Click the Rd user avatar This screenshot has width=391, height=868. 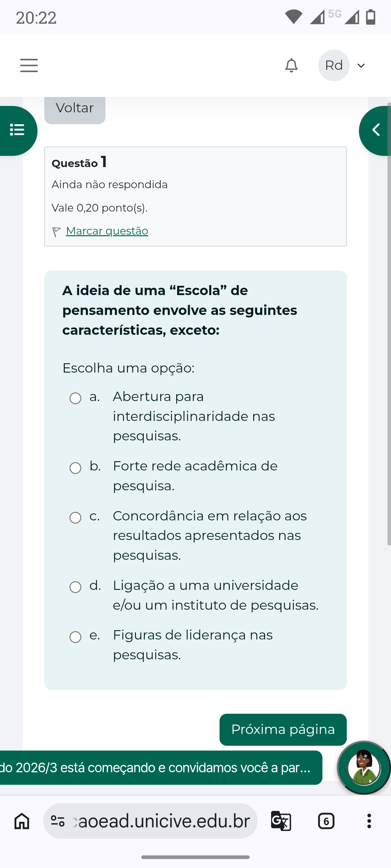(334, 65)
